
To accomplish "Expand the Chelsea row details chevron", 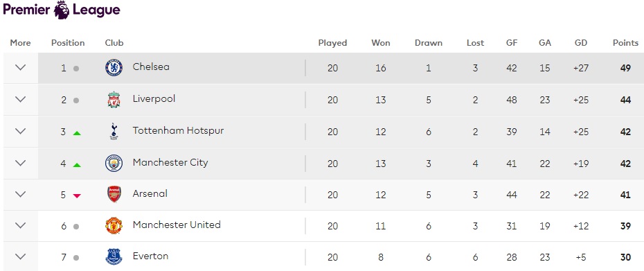I will [21, 67].
